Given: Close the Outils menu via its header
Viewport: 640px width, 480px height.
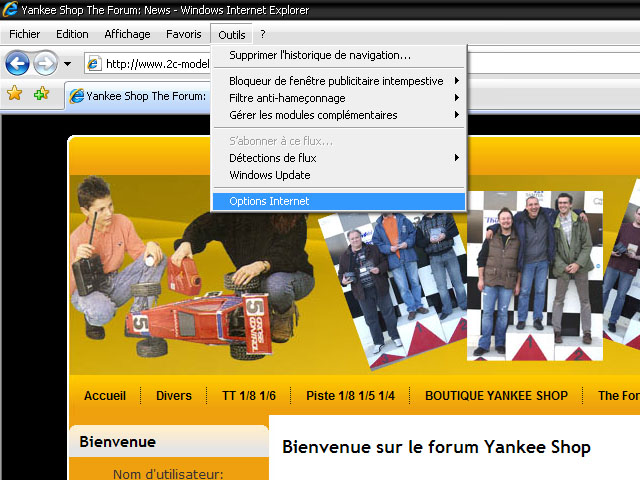Looking at the screenshot, I should click(x=232, y=35).
